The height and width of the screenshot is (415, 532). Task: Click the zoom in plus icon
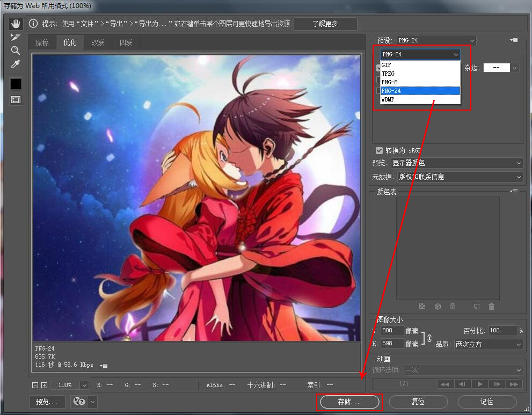[44, 385]
